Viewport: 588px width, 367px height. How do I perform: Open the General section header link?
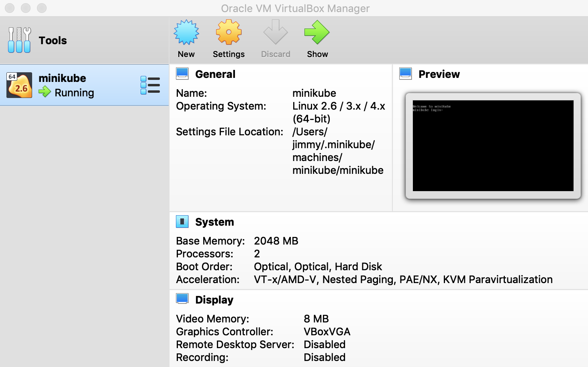215,74
